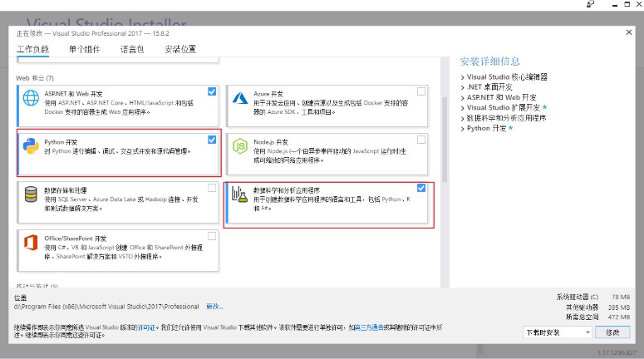Check the data storage and processing checkbox

(x=212, y=188)
